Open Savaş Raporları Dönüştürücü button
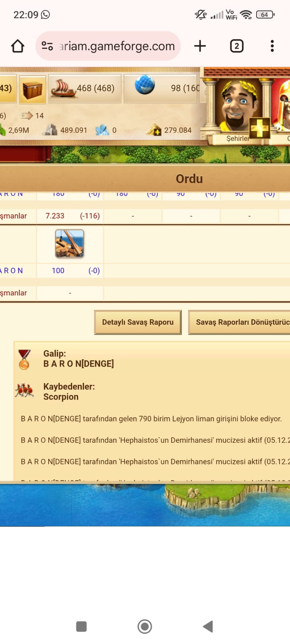The height and width of the screenshot is (644, 290). tap(239, 322)
